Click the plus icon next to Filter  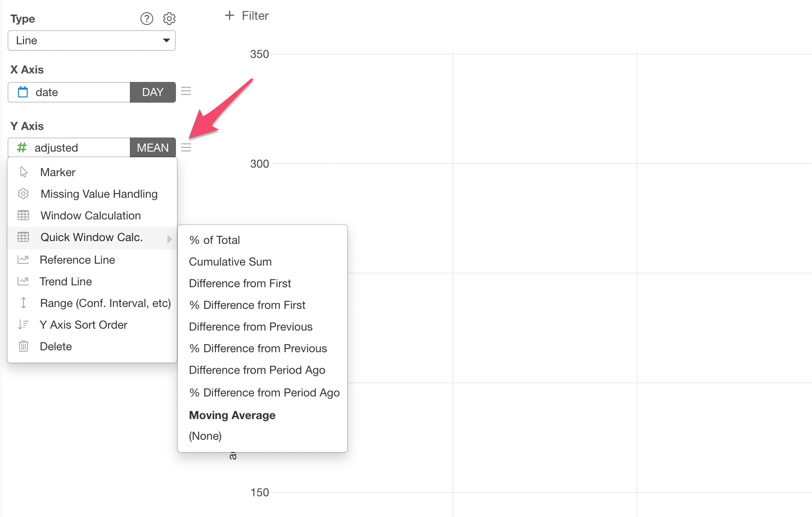(x=230, y=16)
